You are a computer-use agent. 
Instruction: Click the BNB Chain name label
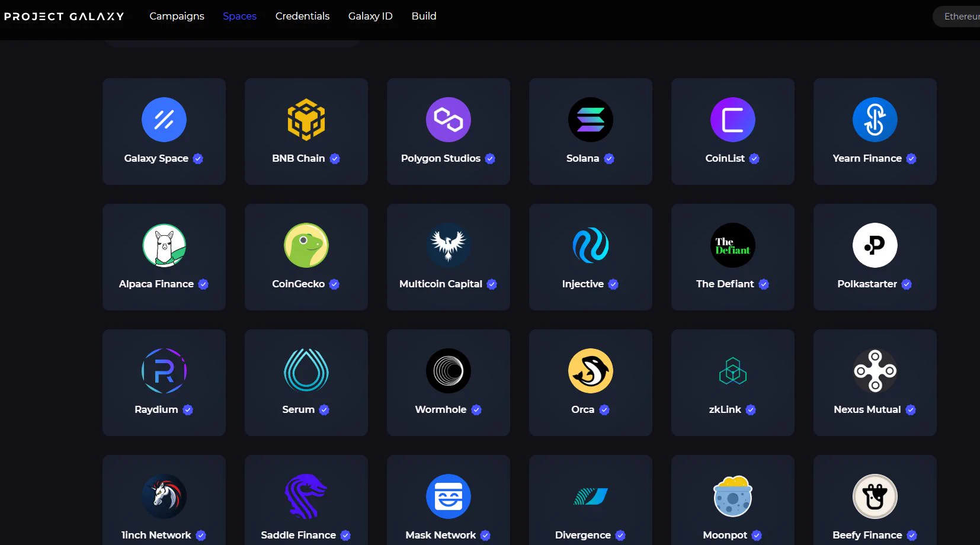tap(298, 158)
